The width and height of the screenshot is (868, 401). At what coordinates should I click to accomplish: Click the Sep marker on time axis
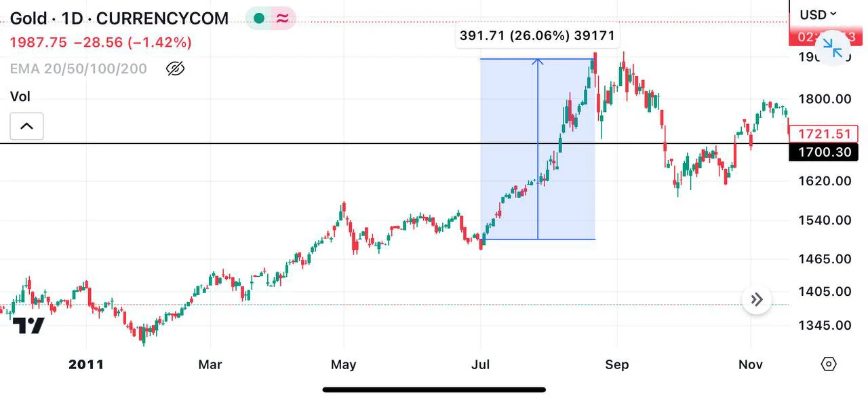pos(616,364)
